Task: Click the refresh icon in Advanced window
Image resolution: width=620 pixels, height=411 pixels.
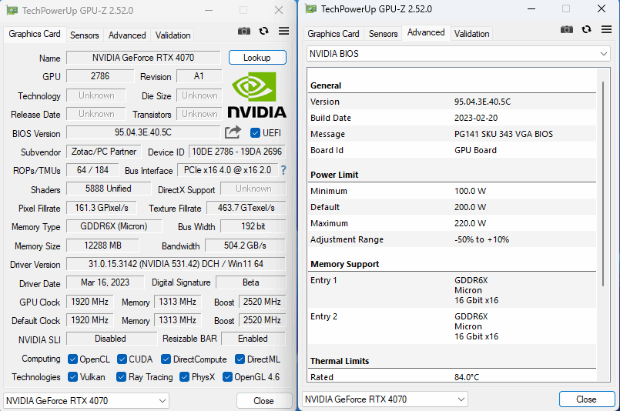Action: pos(586,29)
